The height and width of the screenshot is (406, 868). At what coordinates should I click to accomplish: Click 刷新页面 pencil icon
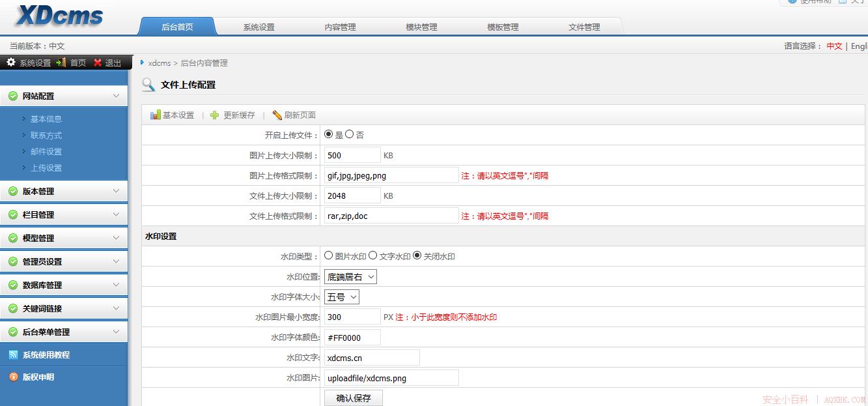[x=278, y=115]
